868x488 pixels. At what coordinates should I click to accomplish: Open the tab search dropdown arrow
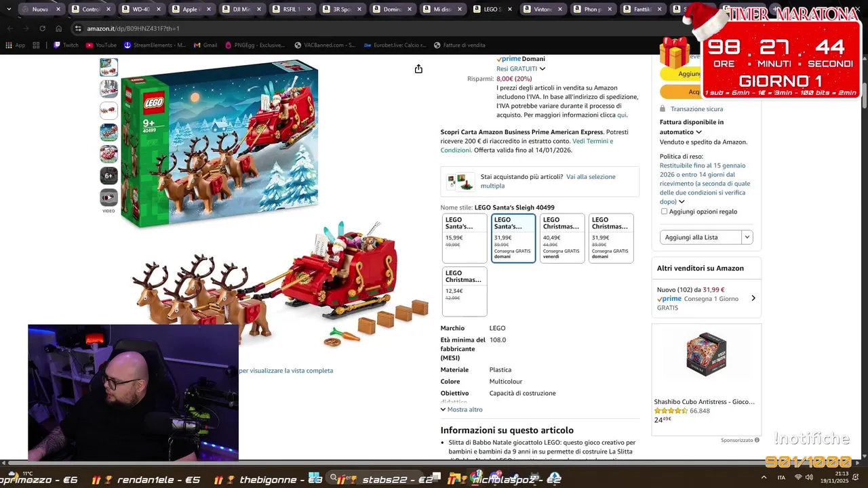tap(9, 9)
